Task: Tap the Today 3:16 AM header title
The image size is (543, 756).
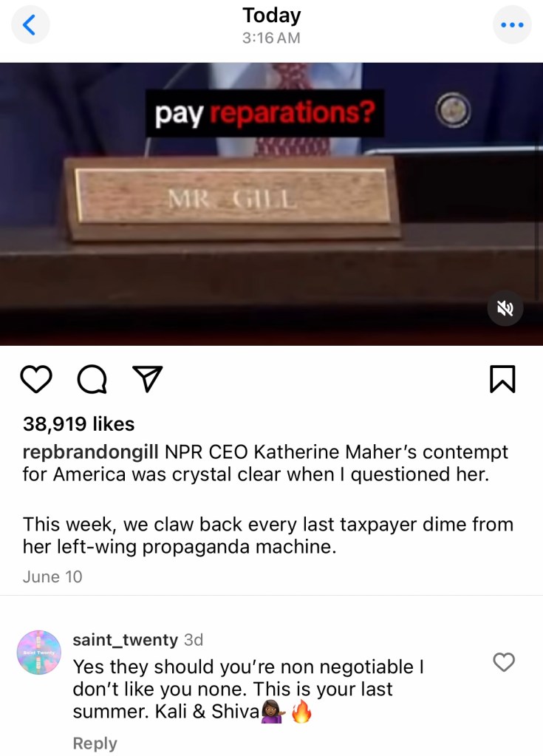Action: [271, 25]
